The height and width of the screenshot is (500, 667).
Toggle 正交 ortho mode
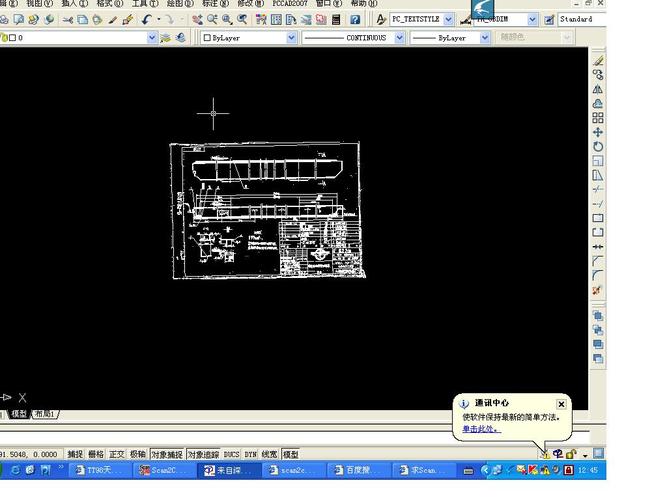pos(117,454)
